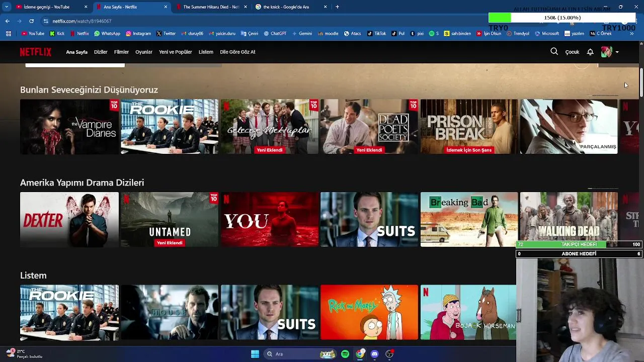Expand the profile dropdown arrow

tap(617, 52)
